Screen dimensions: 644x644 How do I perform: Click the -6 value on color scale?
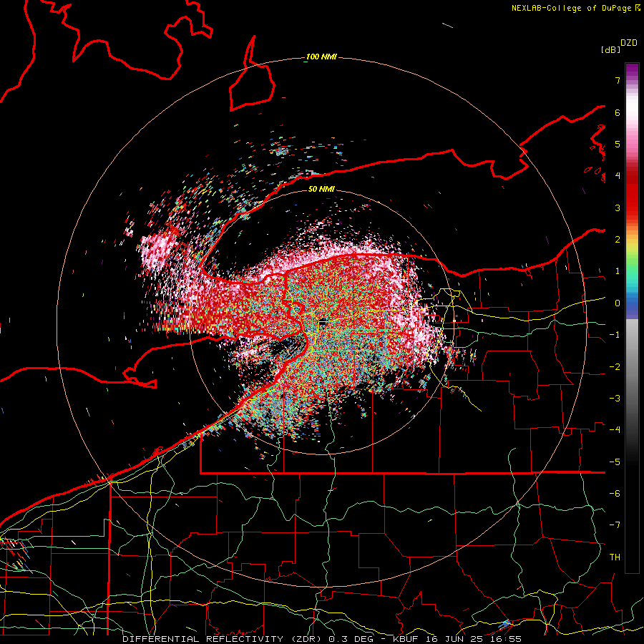tap(615, 494)
